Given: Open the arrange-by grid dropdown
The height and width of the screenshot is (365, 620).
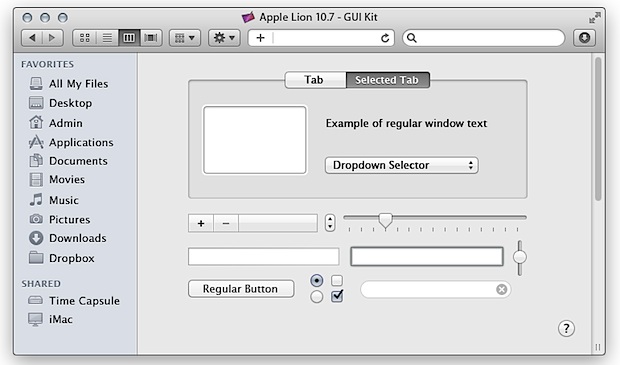Looking at the screenshot, I should pos(185,38).
